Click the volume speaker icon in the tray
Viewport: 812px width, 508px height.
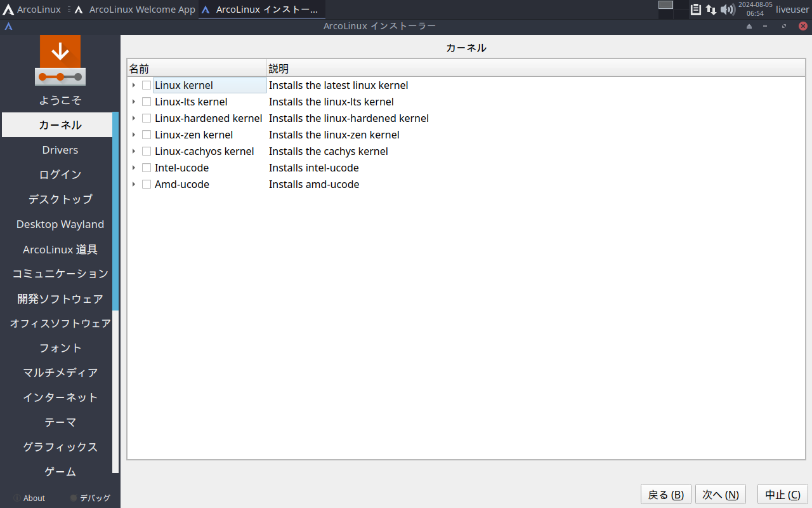tap(728, 10)
